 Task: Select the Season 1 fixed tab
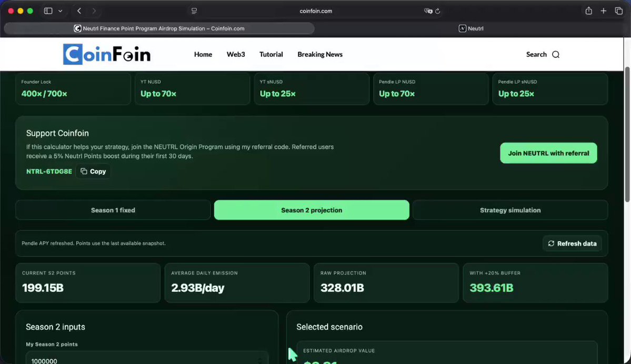(113, 210)
